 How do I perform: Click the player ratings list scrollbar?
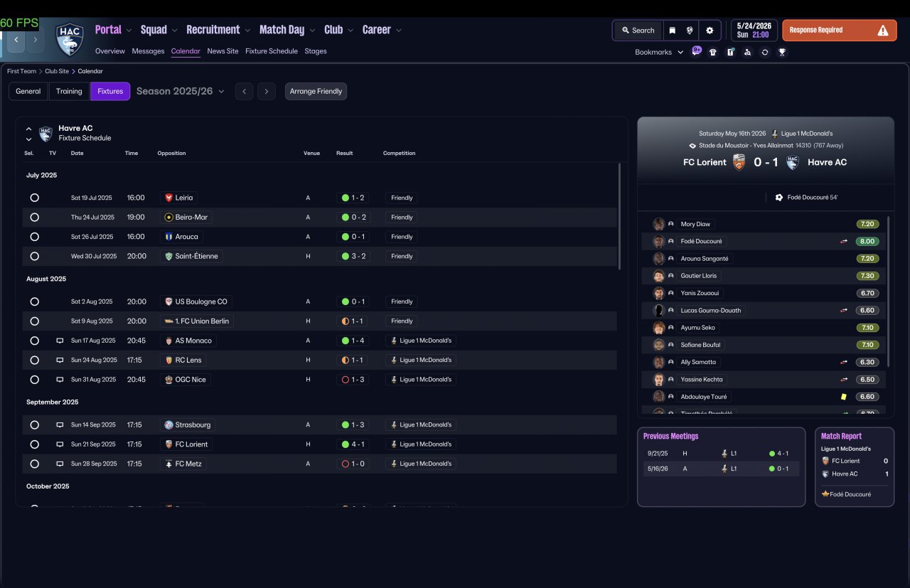click(889, 292)
